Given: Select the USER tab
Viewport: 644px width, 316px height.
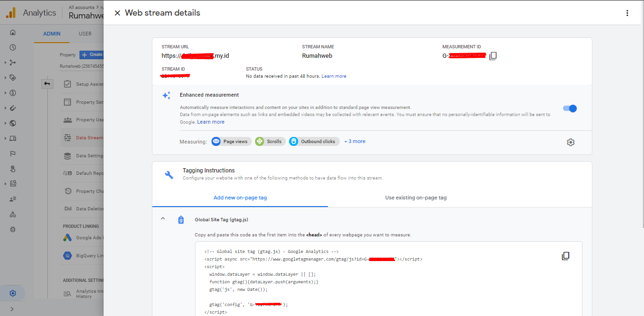Looking at the screenshot, I should (85, 34).
